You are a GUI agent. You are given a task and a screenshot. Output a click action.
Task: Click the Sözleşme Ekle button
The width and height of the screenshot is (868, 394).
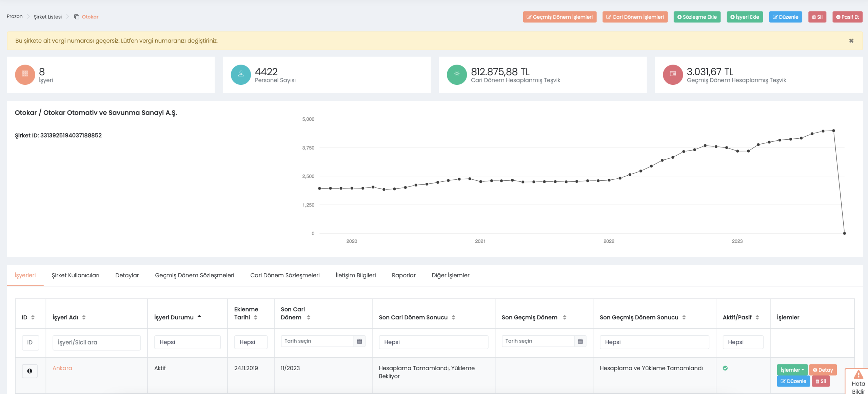[697, 17]
